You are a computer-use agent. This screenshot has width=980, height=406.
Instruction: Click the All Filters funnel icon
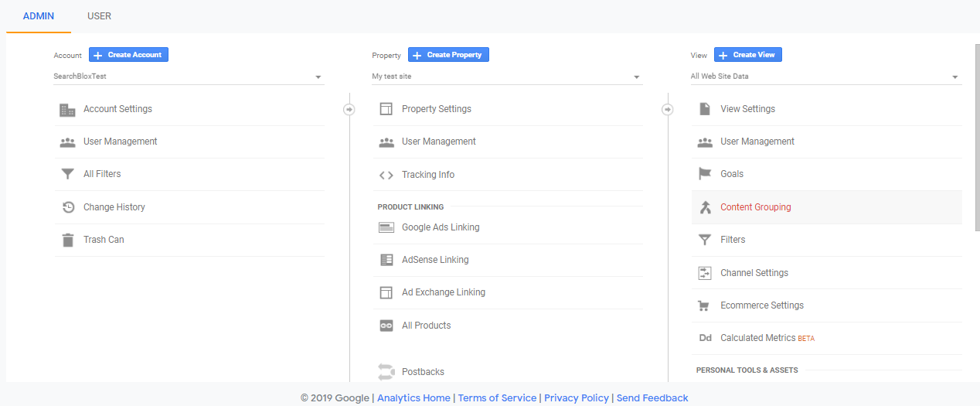68,174
